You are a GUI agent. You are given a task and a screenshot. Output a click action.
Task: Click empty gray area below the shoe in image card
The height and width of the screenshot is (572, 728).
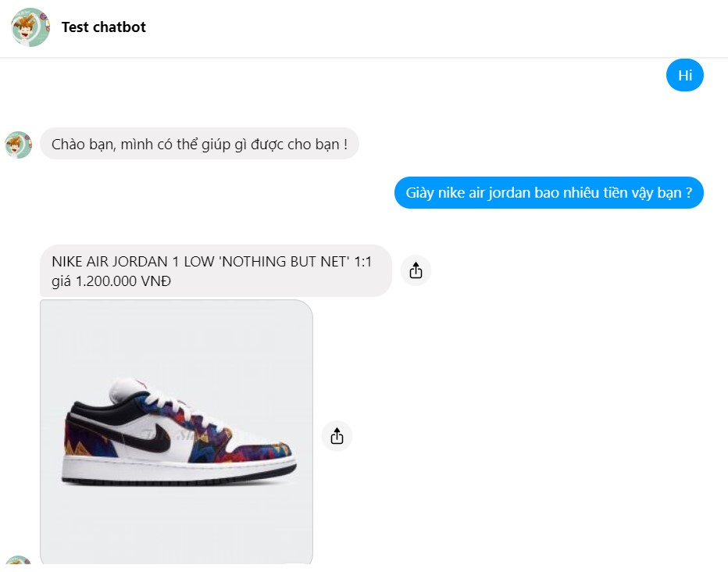tap(177, 524)
